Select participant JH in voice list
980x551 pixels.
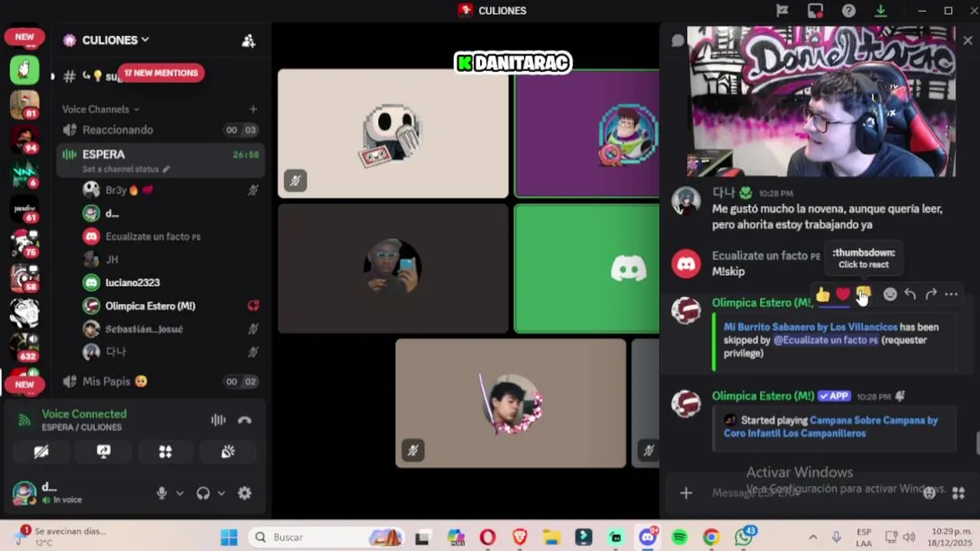(x=172, y=259)
